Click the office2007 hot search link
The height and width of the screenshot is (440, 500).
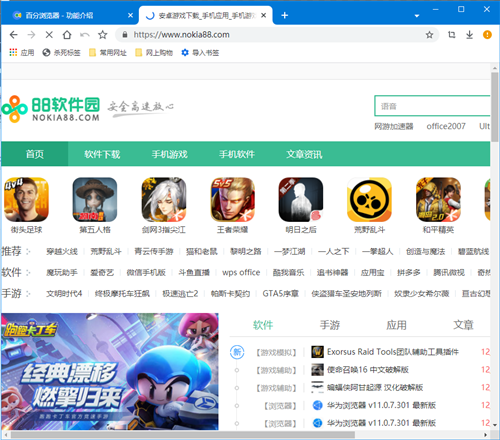point(446,126)
